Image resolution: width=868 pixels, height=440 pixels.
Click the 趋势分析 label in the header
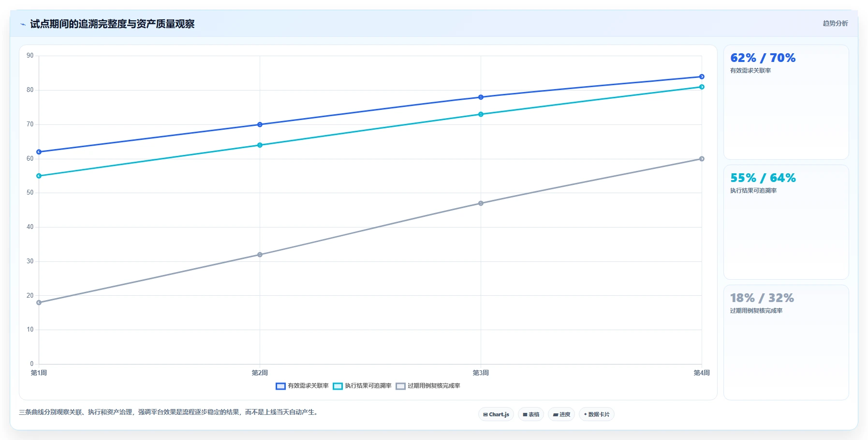pyautogui.click(x=835, y=23)
